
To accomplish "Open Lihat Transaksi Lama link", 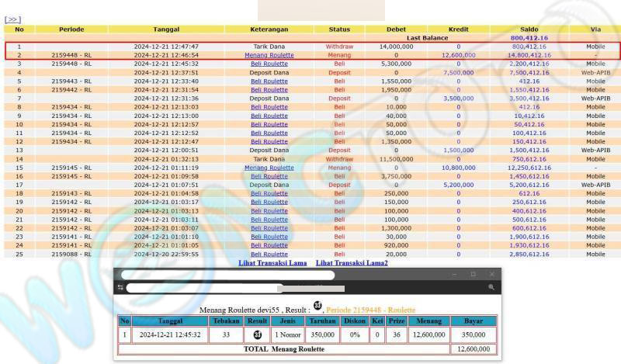I will click(x=272, y=263).
